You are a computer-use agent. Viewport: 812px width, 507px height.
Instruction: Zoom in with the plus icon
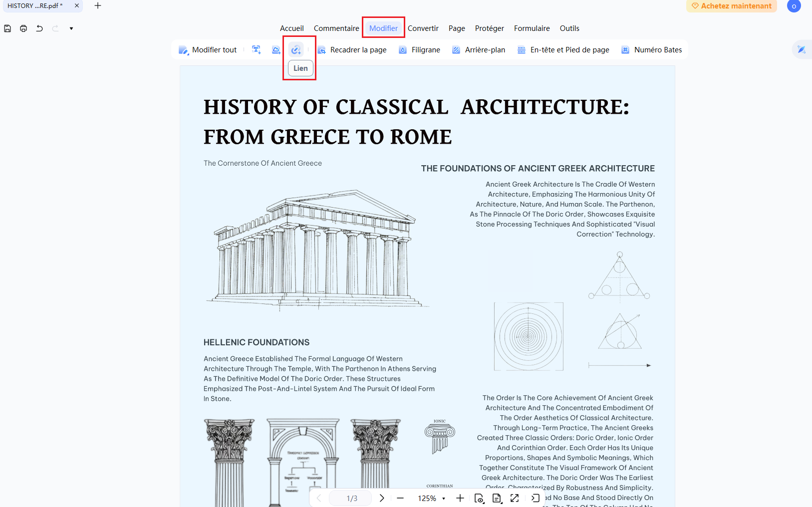(x=460, y=498)
